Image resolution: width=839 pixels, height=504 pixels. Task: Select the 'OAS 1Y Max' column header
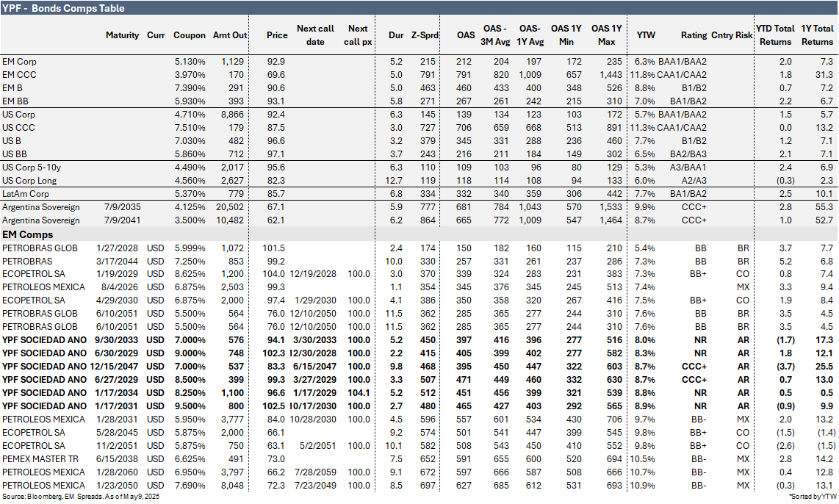(x=606, y=35)
